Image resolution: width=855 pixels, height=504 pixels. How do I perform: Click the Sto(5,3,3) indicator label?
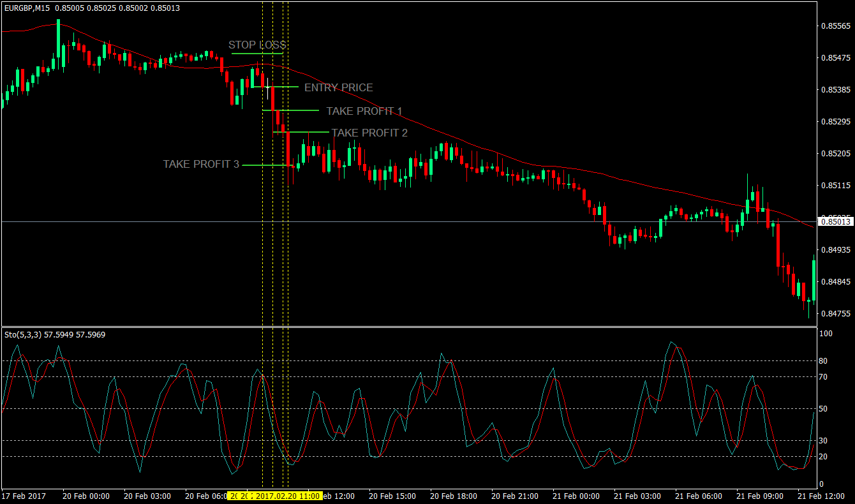pos(22,334)
